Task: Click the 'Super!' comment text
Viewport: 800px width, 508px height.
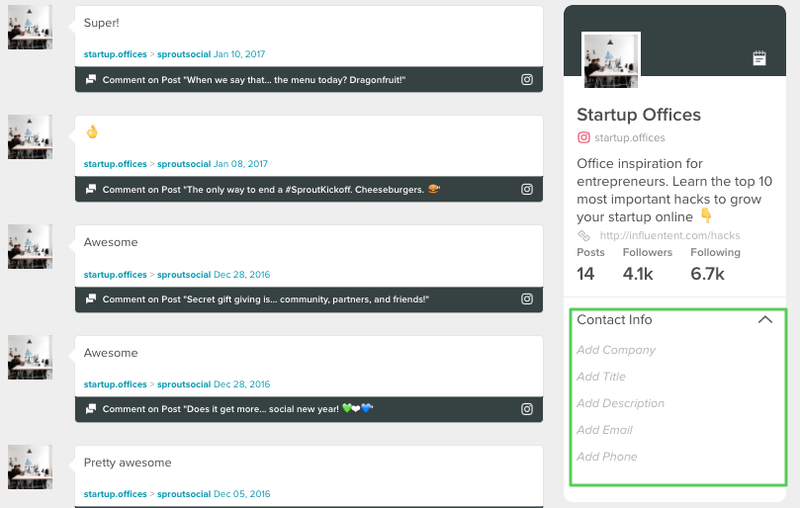Action: coord(101,23)
